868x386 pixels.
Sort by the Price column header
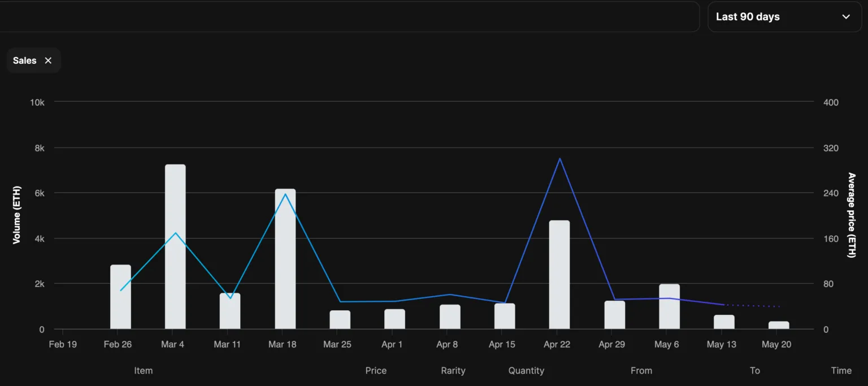tap(376, 371)
